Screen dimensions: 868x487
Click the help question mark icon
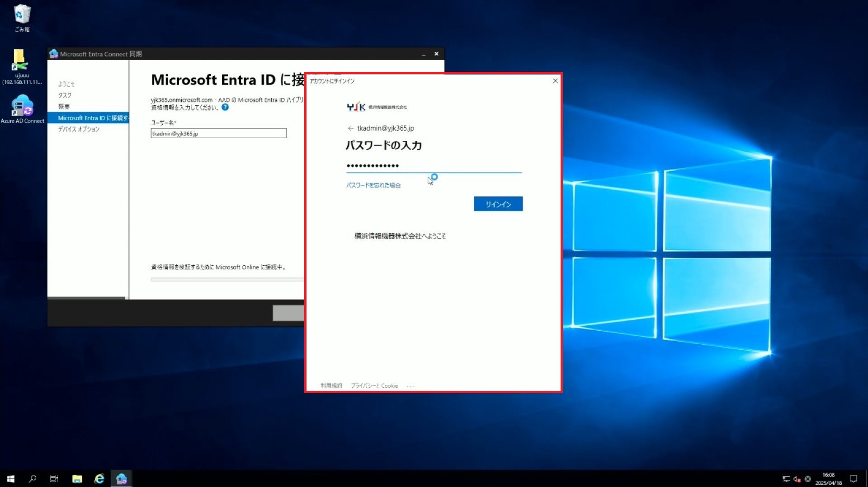(225, 107)
